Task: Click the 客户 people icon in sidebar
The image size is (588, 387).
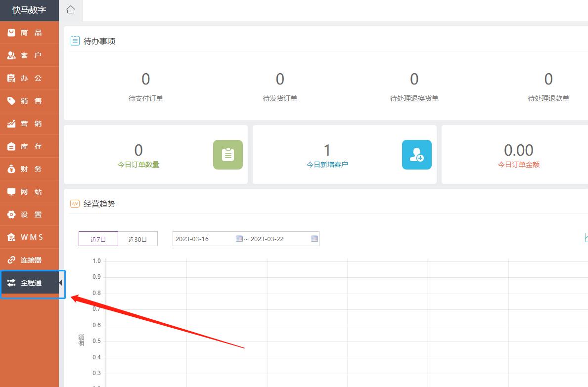Action: 12,55
